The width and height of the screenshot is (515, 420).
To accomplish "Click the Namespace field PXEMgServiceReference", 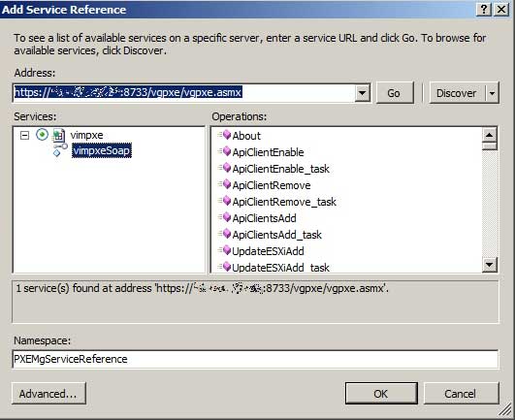I will coord(255,359).
